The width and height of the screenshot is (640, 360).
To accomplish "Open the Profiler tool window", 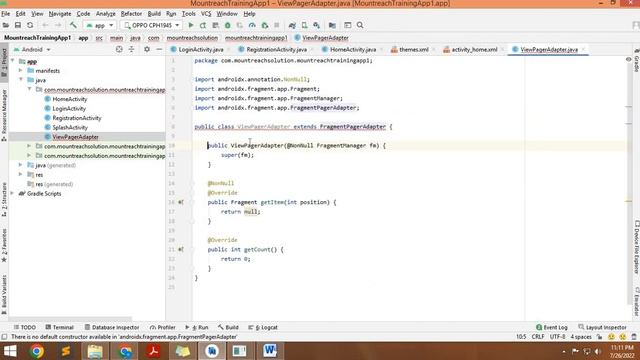I will click(x=162, y=327).
